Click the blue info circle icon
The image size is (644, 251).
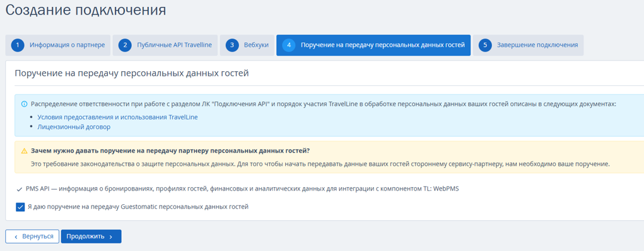[24, 104]
